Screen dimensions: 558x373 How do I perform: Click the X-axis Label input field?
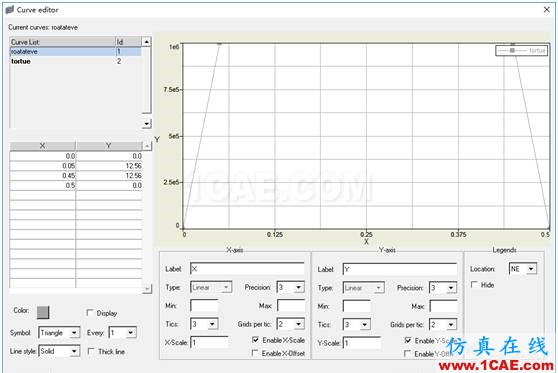point(247,269)
